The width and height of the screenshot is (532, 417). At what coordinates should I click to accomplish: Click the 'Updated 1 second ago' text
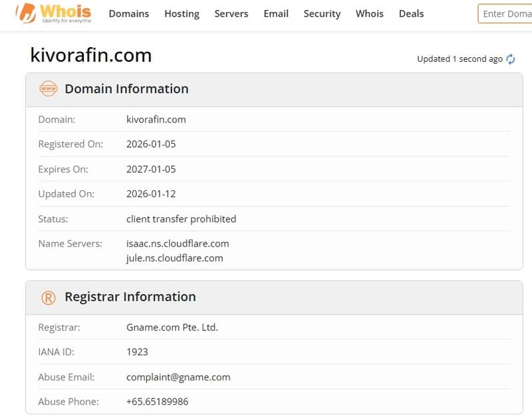click(x=460, y=59)
